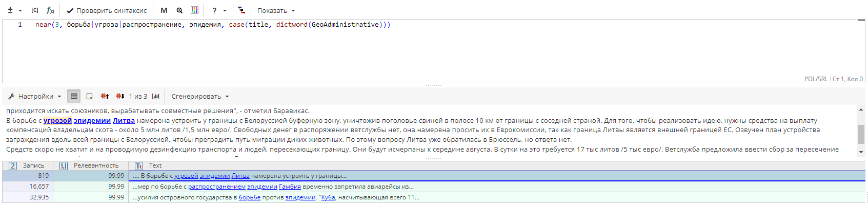Click 'Ст 1, Кол 0' cursor position
The width and height of the screenshot is (868, 203).
click(848, 79)
